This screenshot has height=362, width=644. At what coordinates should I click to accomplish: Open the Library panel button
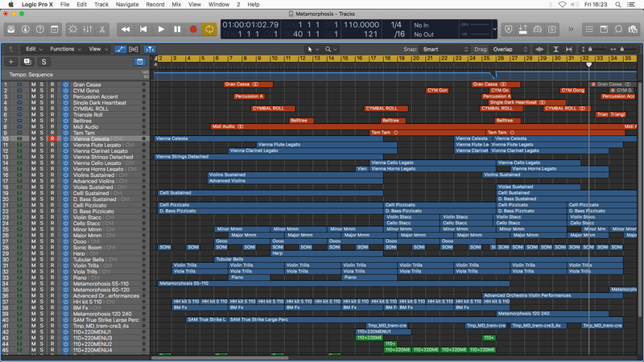[13, 29]
